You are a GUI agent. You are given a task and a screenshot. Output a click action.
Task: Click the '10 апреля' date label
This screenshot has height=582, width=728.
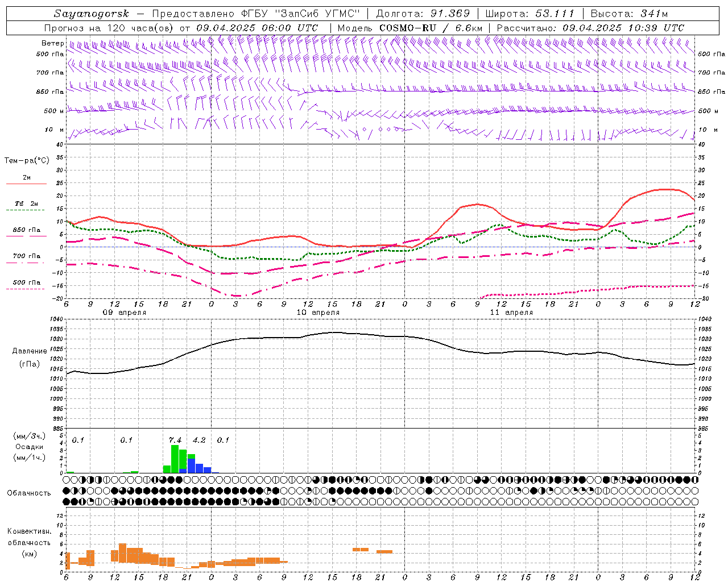tap(318, 313)
